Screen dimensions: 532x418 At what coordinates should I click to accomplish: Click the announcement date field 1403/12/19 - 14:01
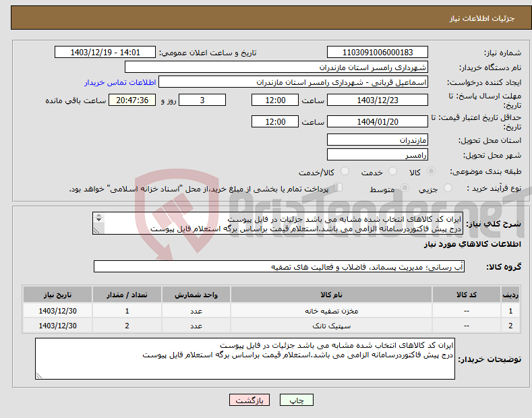click(x=105, y=53)
